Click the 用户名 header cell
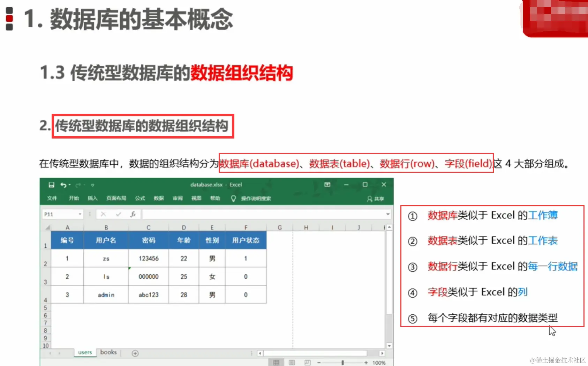Screen dimensions: 588x366 pyautogui.click(x=106, y=240)
